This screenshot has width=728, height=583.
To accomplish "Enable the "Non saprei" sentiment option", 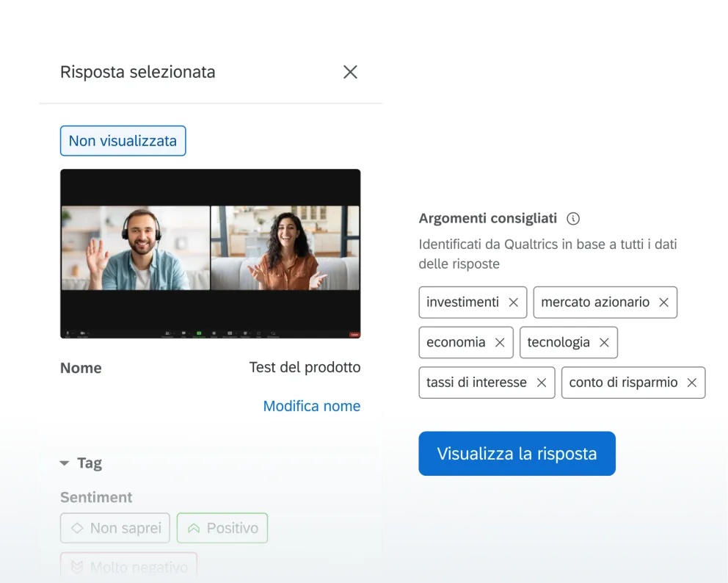I will tap(114, 527).
